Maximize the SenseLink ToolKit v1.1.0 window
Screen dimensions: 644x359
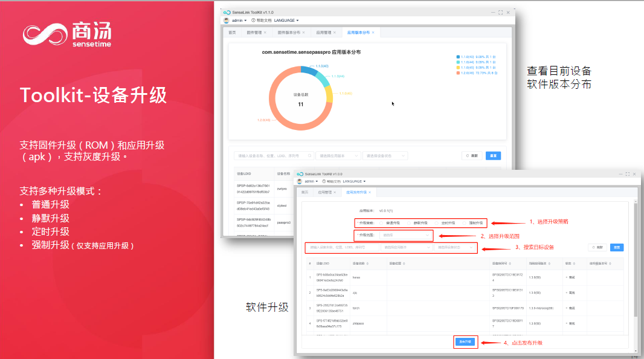(500, 12)
